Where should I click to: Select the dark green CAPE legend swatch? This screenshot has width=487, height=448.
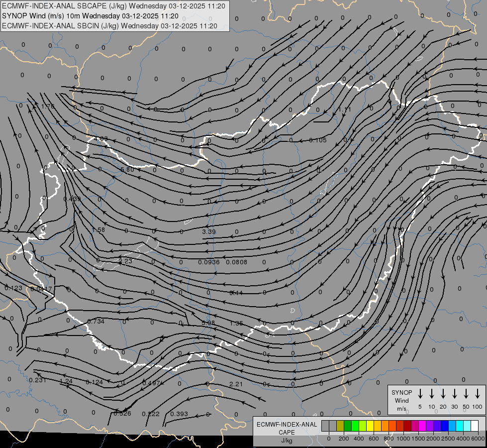point(348,426)
